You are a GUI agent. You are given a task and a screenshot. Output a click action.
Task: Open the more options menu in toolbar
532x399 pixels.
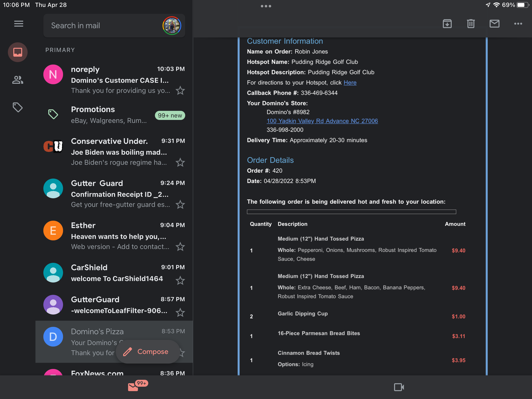[x=518, y=24]
